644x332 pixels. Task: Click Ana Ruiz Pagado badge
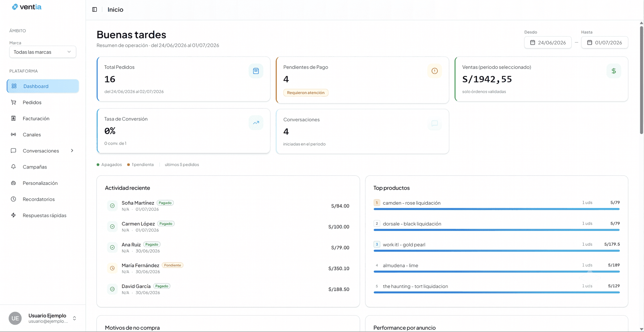[x=152, y=244]
